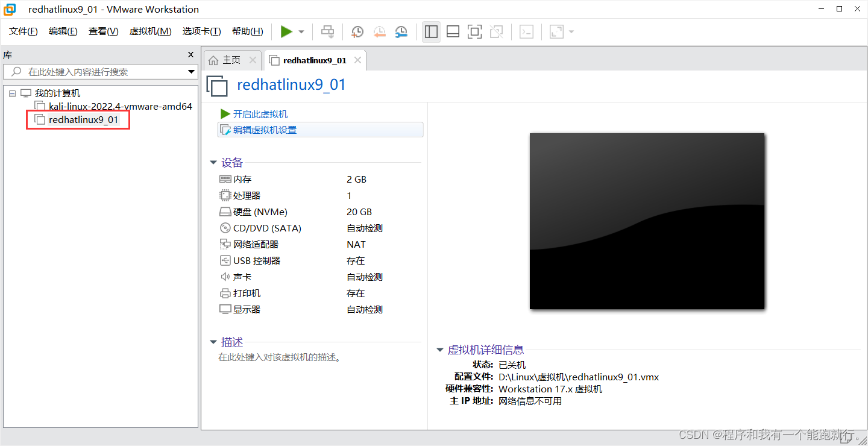
Task: Click the 声卡 device row
Action: (x=319, y=277)
